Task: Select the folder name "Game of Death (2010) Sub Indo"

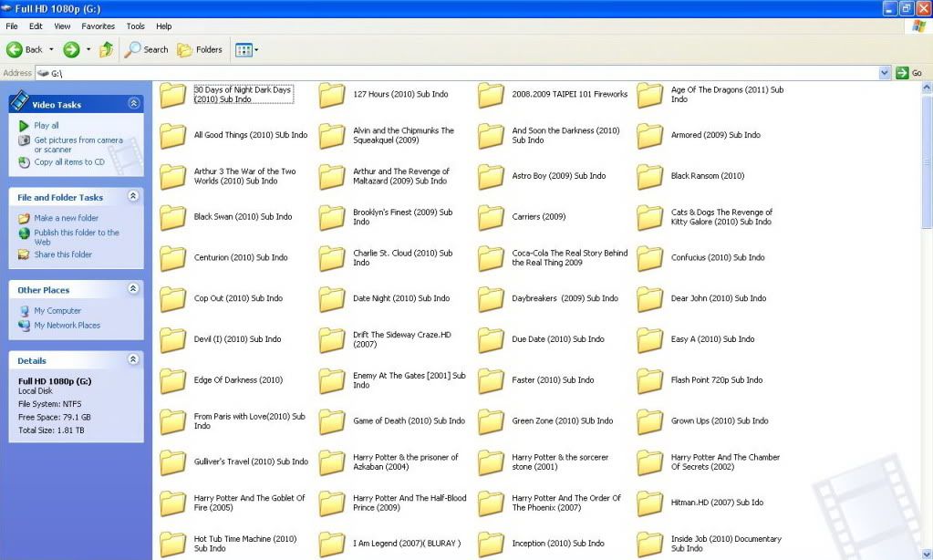Action: (x=409, y=420)
